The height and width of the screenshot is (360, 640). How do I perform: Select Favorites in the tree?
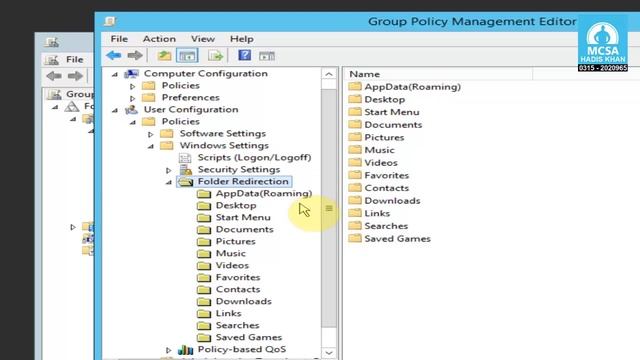(238, 278)
